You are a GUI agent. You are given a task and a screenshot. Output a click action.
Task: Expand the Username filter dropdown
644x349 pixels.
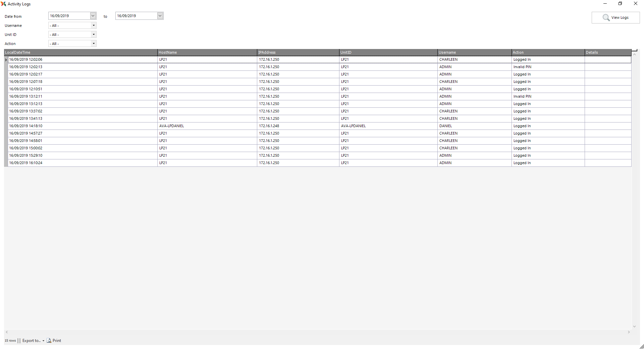94,26
